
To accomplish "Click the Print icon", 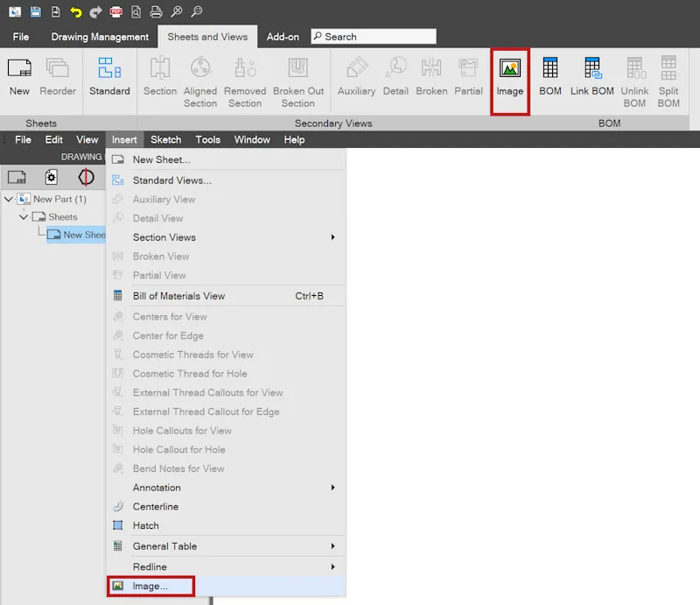I will pyautogui.click(x=156, y=11).
